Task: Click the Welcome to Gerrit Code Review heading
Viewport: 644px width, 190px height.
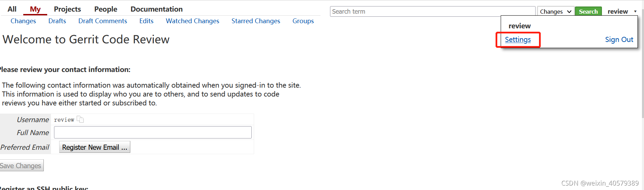Action: pos(86,39)
